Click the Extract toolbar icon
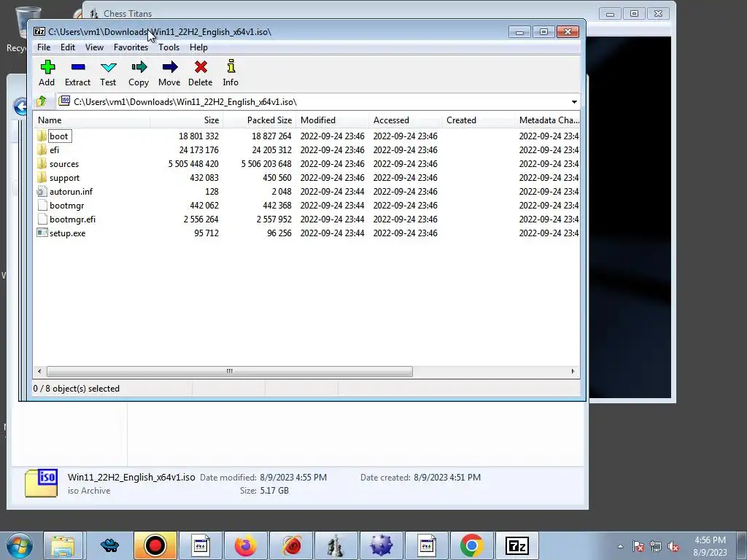The image size is (747, 560). click(x=77, y=67)
